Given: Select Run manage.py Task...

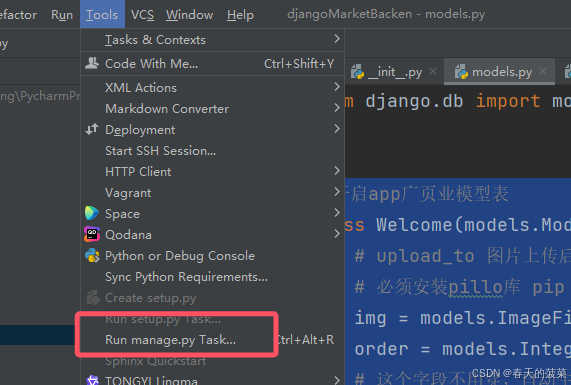Looking at the screenshot, I should 212,340.
